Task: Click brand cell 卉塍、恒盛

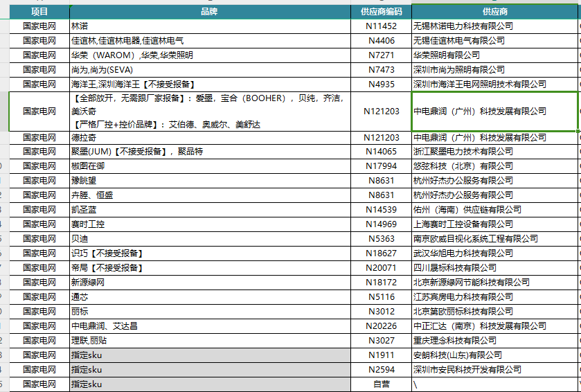Action: [210, 195]
